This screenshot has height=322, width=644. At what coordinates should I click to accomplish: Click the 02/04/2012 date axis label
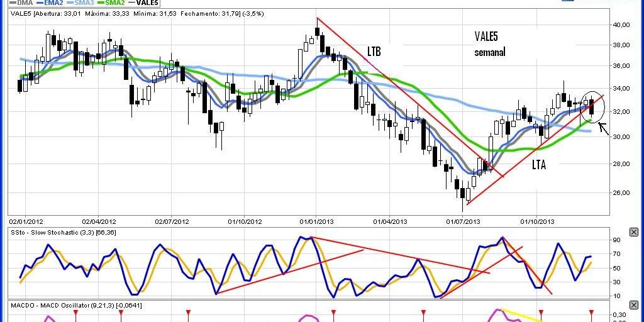click(97, 222)
